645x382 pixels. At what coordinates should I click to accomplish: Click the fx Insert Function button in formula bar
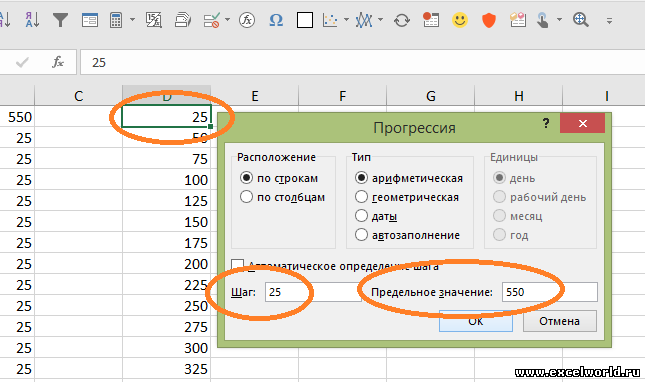(x=58, y=62)
